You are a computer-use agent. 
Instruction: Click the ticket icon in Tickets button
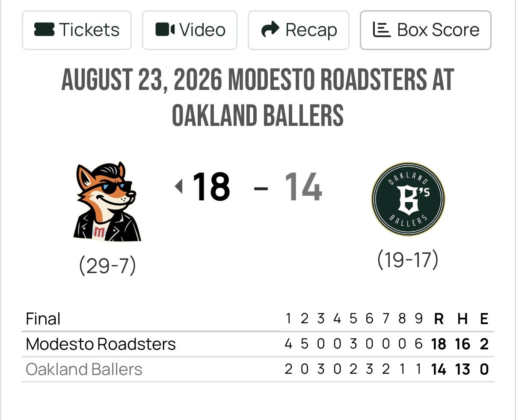click(44, 30)
